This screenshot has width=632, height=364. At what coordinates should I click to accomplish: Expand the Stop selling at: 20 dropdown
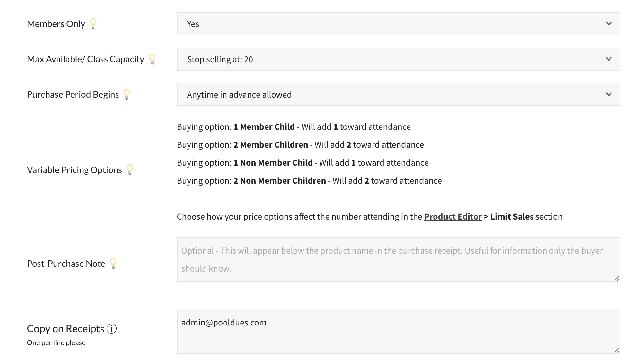[398, 59]
